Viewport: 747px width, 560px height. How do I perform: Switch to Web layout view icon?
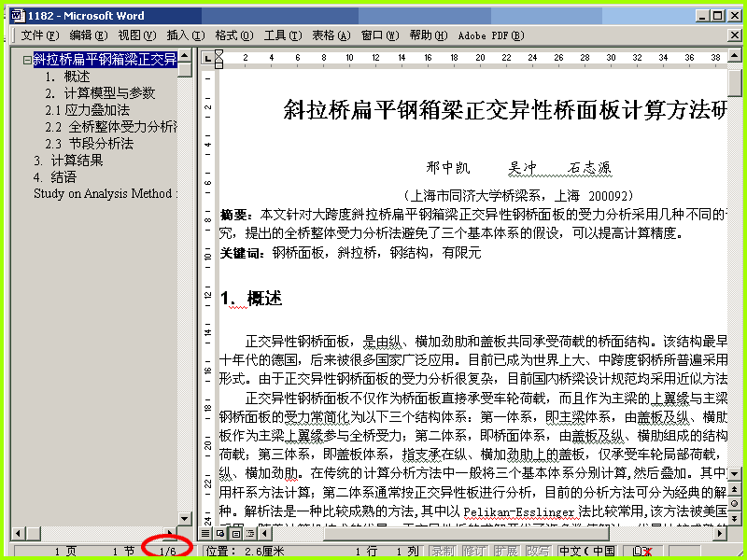(x=220, y=534)
